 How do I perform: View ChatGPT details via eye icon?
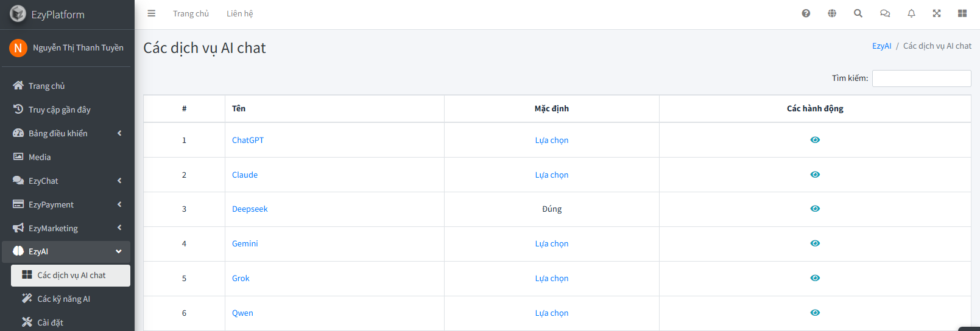point(815,140)
